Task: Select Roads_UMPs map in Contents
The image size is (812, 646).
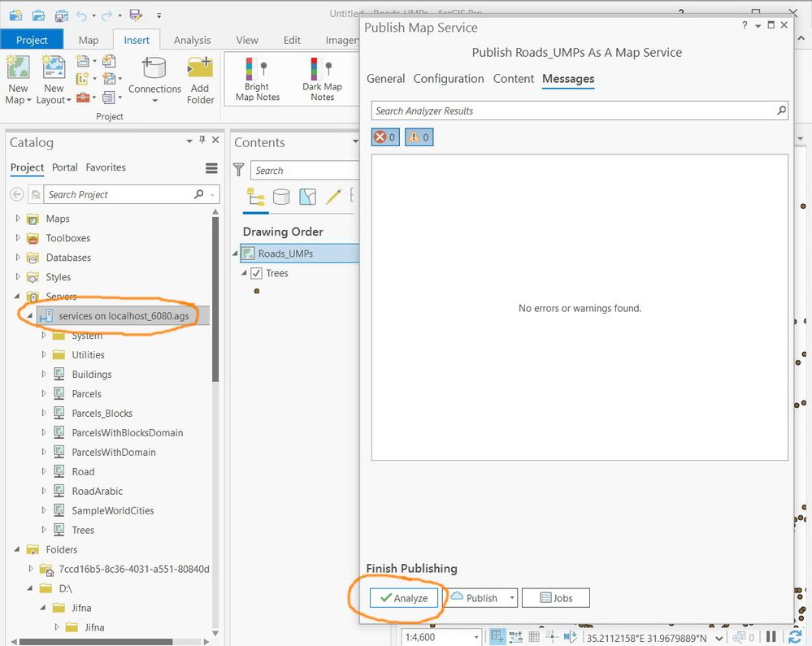Action: click(300, 254)
